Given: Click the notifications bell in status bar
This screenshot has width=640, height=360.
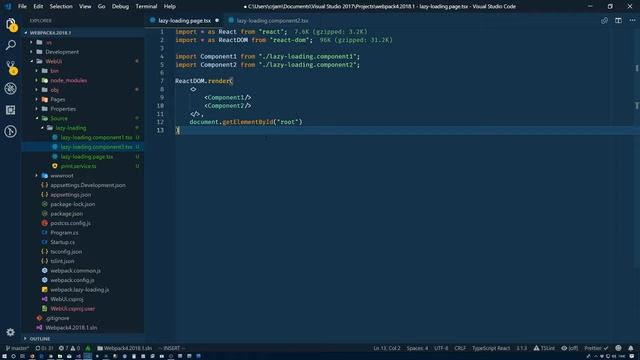Looking at the screenshot, I should 631,348.
